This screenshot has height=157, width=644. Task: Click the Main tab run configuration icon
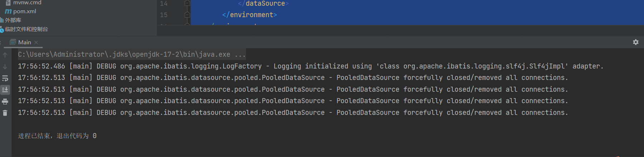(13, 42)
